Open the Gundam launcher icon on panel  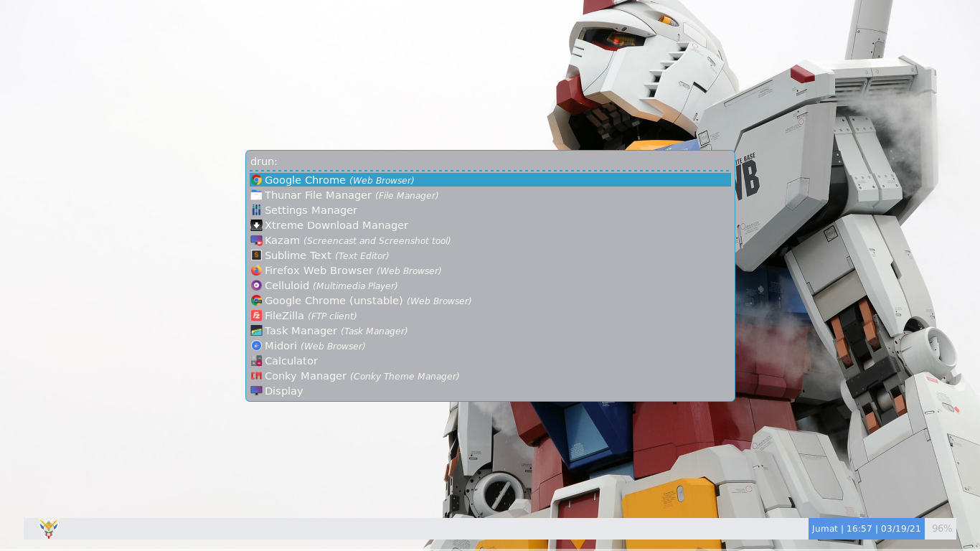(49, 529)
